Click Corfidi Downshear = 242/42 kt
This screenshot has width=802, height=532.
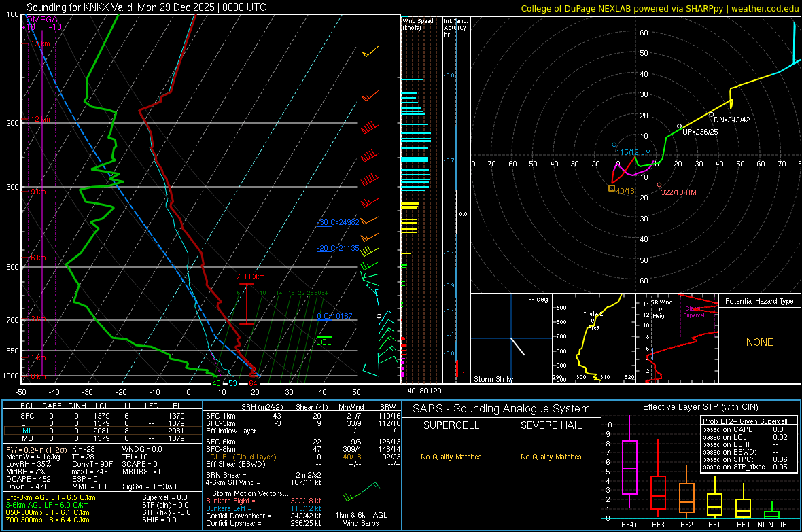(x=264, y=516)
